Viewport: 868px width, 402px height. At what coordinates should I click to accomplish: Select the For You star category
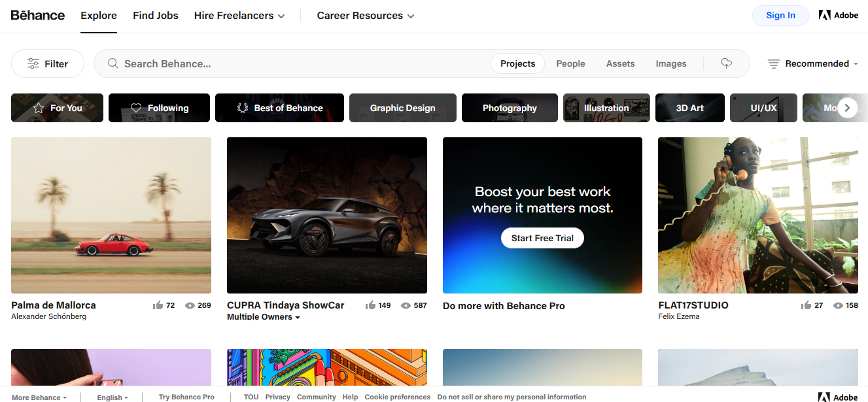57,108
